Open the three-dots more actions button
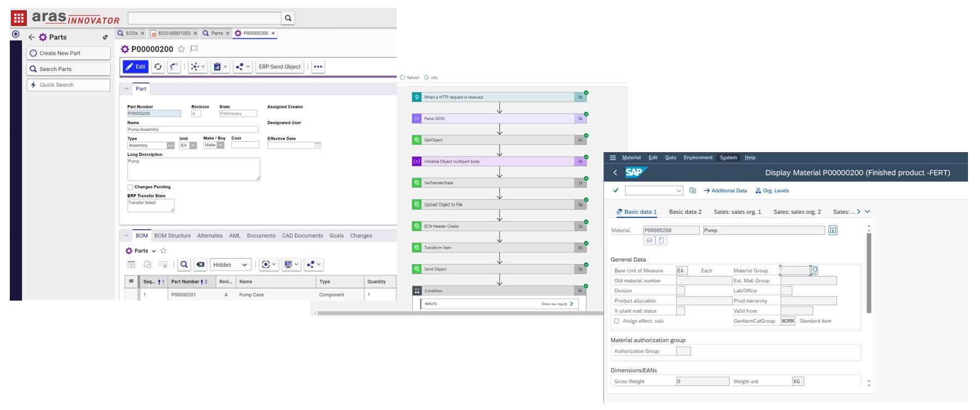This screenshot has width=980, height=410. [318, 67]
